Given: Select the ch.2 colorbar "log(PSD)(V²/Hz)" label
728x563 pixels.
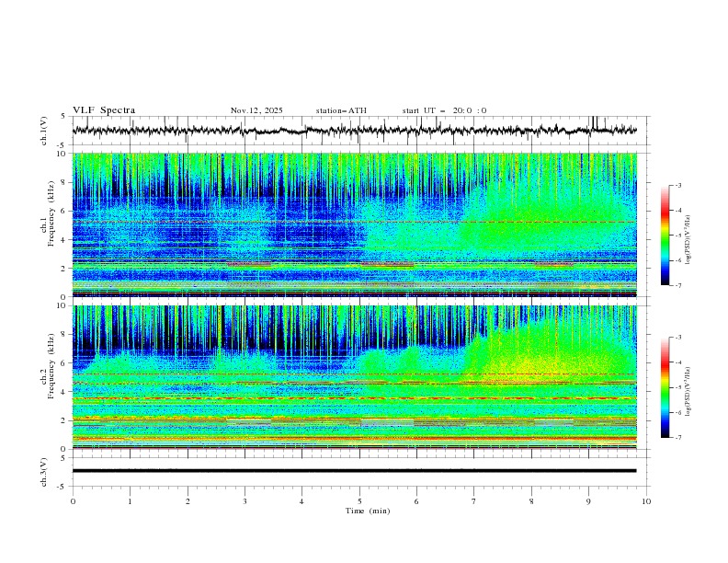Looking at the screenshot, I should tap(688, 391).
